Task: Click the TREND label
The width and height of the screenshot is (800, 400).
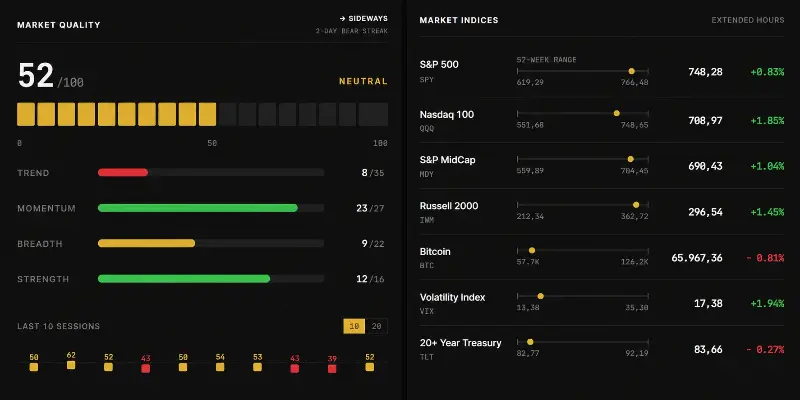Action: pyautogui.click(x=33, y=173)
